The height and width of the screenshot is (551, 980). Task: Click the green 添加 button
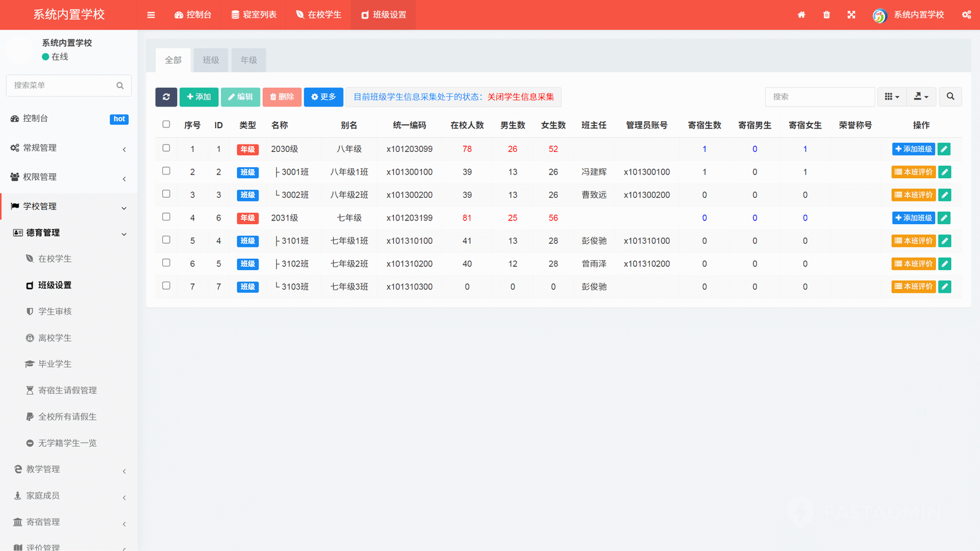pyautogui.click(x=198, y=97)
